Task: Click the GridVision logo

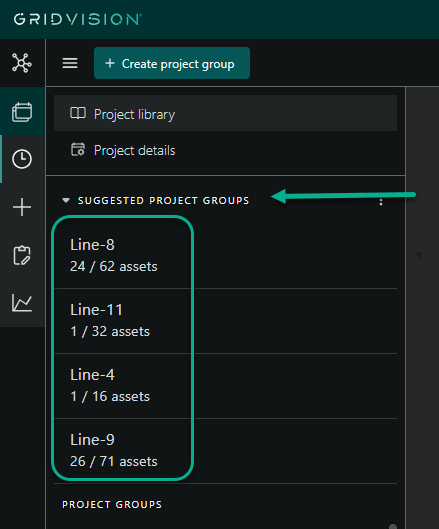Action: [78, 19]
